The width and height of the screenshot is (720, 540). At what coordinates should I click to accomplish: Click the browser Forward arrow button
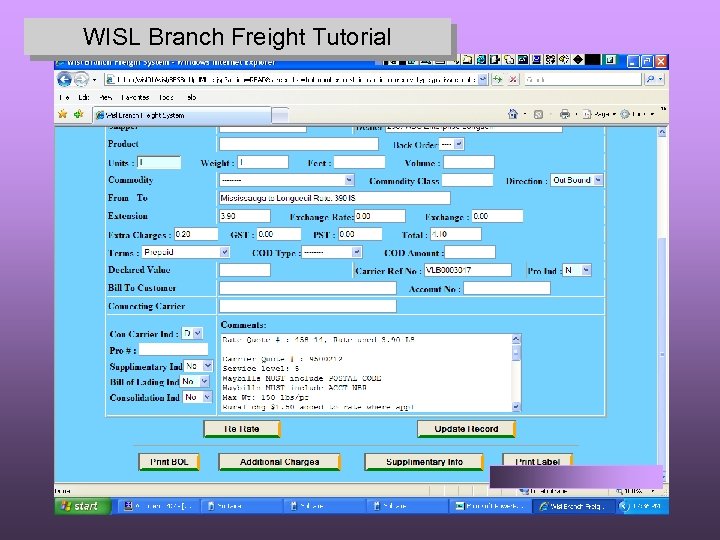tap(81, 80)
